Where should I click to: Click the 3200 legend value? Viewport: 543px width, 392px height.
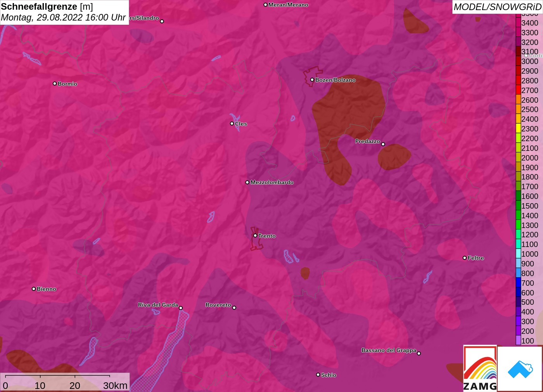tap(530, 42)
